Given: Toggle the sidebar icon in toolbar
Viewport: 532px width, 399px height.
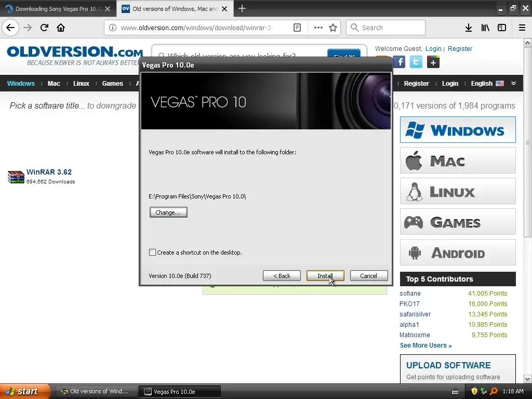Looking at the screenshot, I should (502, 28).
